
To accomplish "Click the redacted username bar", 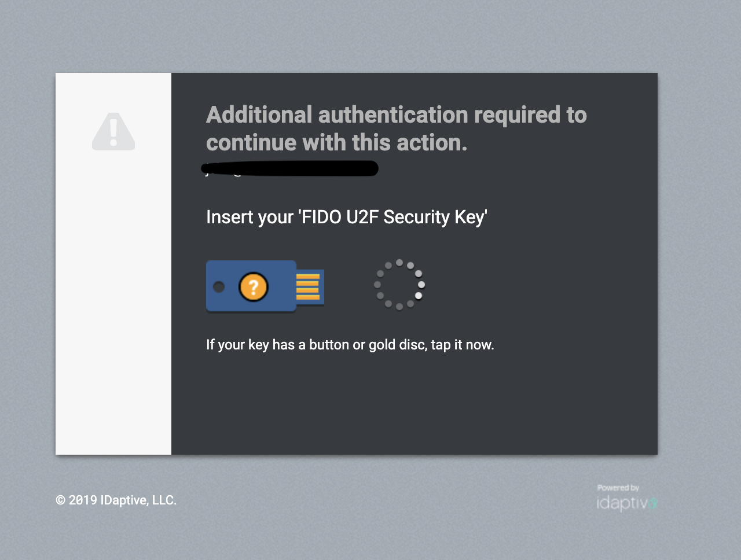I will point(290,168).
